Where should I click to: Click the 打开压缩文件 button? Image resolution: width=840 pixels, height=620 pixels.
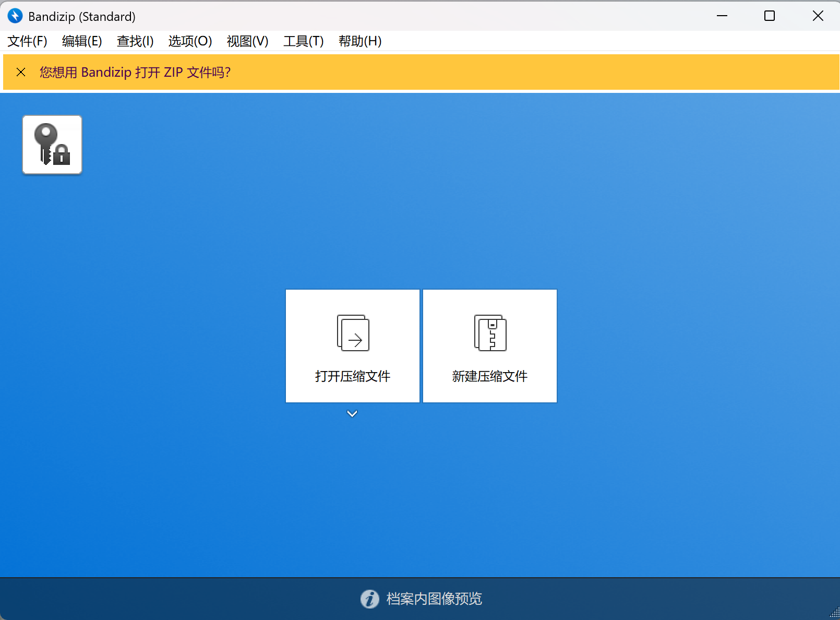pyautogui.click(x=353, y=346)
